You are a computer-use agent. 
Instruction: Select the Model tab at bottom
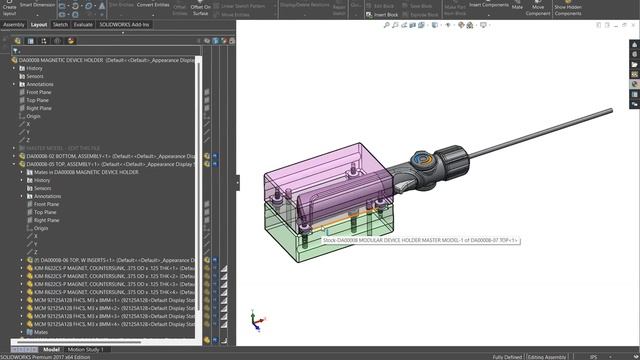click(x=51, y=349)
